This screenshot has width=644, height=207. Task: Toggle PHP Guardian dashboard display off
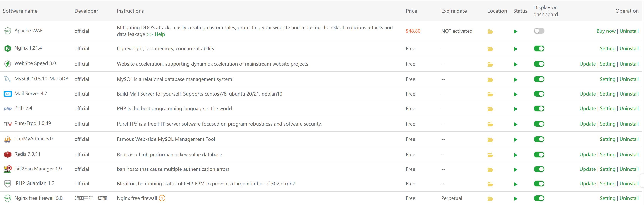(x=539, y=184)
